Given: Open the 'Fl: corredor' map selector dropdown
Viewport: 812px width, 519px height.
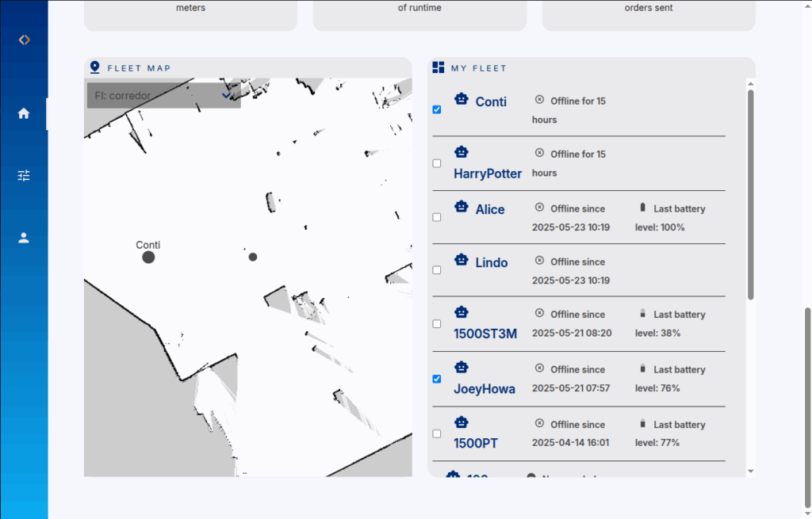Looking at the screenshot, I should click(x=163, y=95).
